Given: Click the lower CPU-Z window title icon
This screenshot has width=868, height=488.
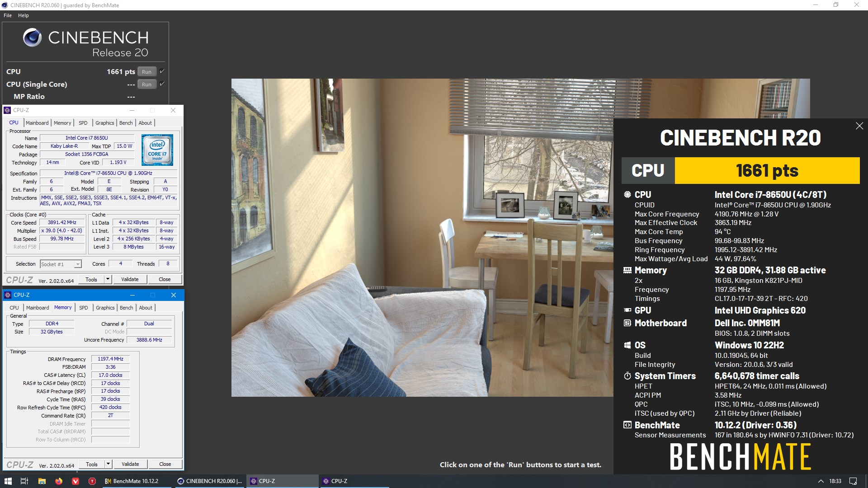Looking at the screenshot, I should click(8, 295).
